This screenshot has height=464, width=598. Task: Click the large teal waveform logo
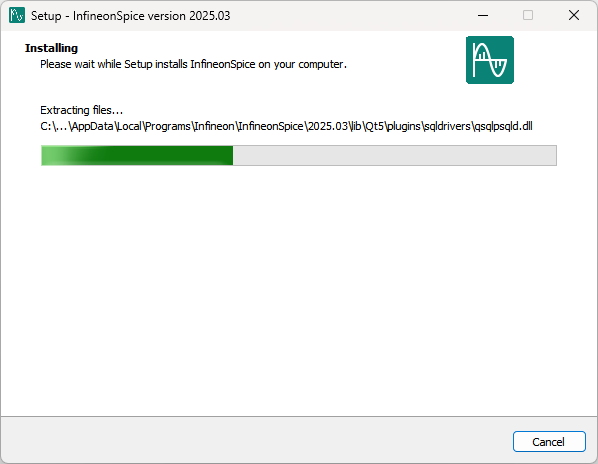click(490, 60)
